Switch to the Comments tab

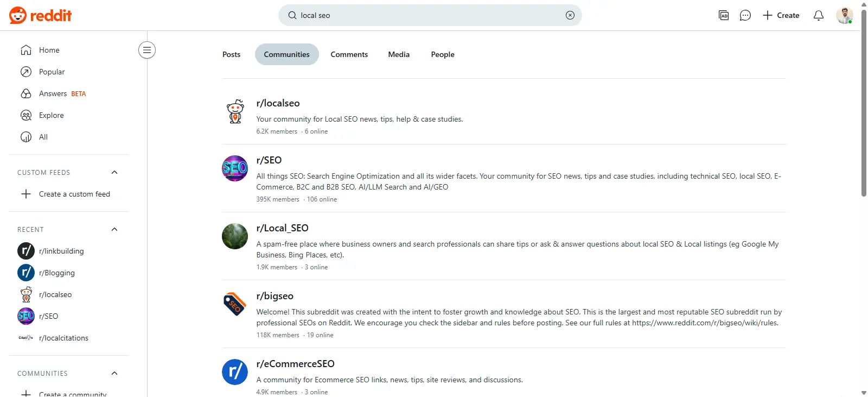(349, 54)
